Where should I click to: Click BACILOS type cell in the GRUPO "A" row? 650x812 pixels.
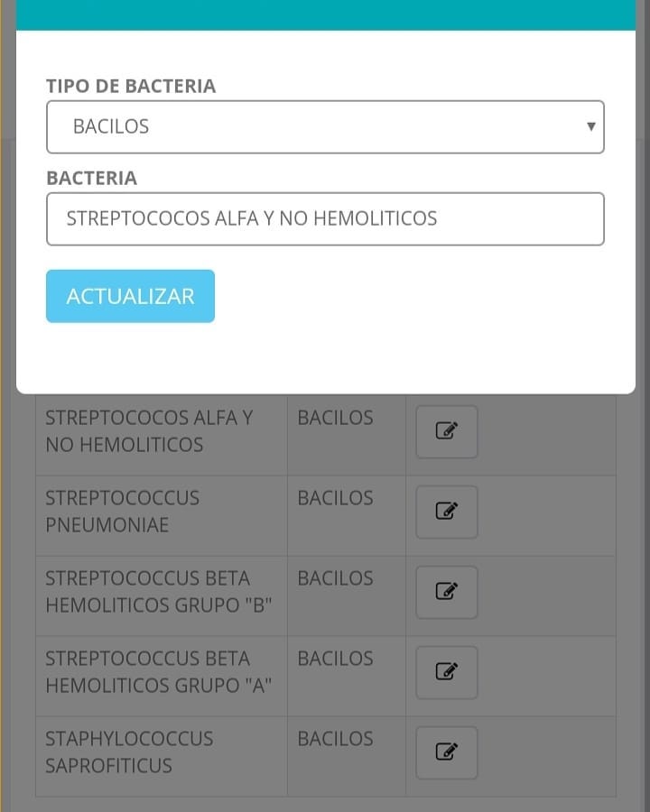(x=347, y=677)
